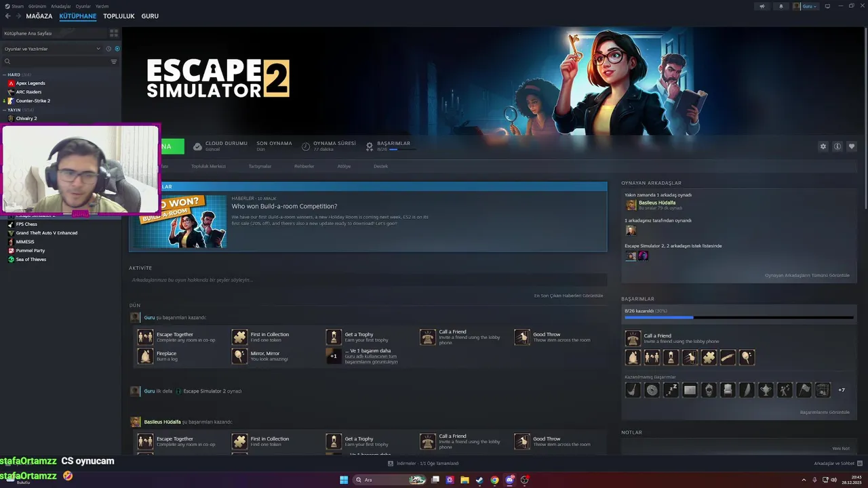Open the Arkadaşlar menu
This screenshot has height=488, width=868.
(x=61, y=6)
